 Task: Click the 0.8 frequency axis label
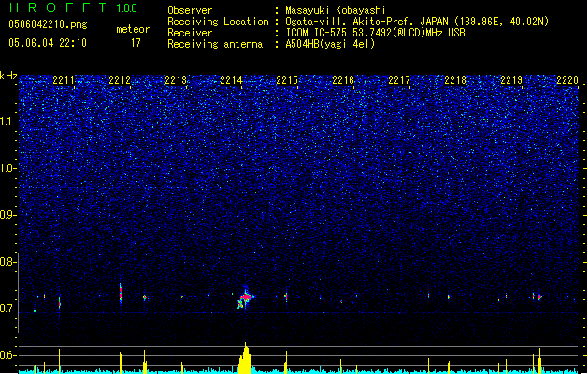point(7,262)
